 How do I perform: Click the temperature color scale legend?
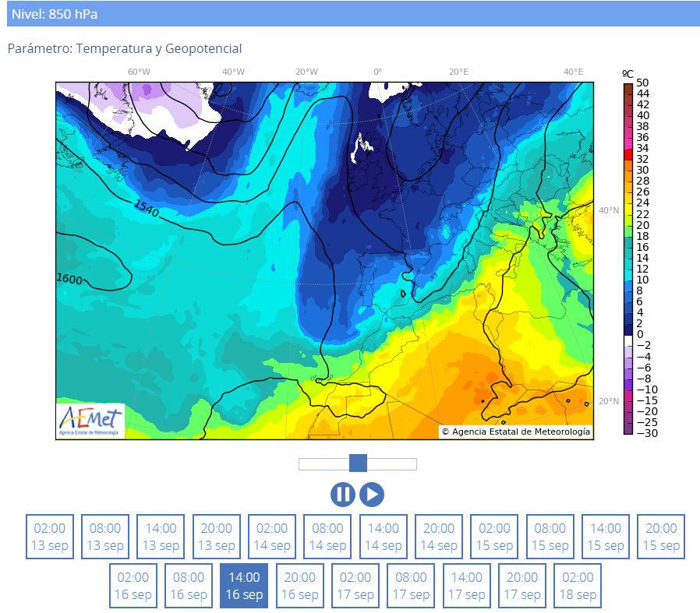click(x=629, y=257)
